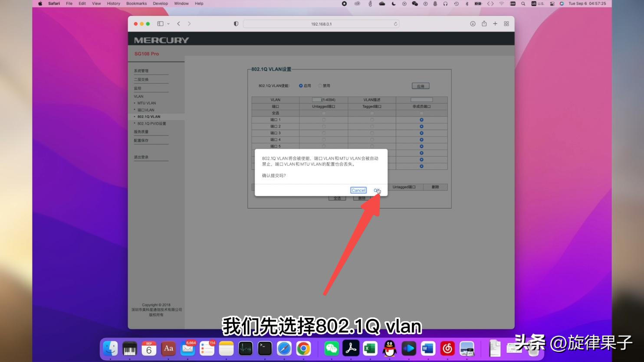Open NetEase Cloud Music from the Dock
This screenshot has height=362, width=644.
pos(447,348)
